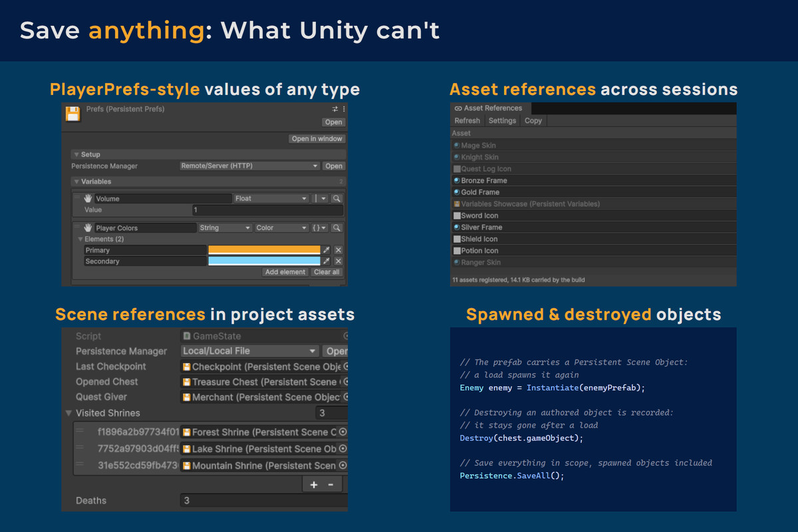Image resolution: width=798 pixels, height=532 pixels.
Task: Click the floppy disk icon beside Prefs
Action: point(72,114)
